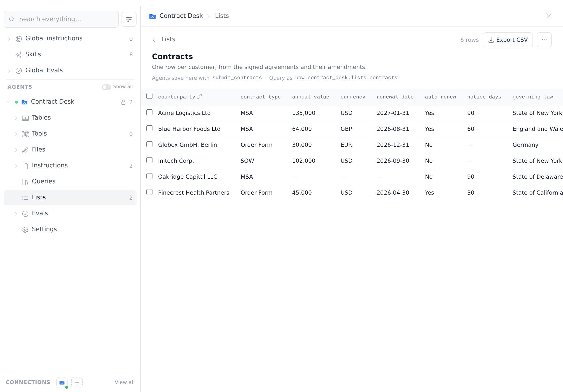Image resolution: width=563 pixels, height=392 pixels.
Task: Expand the Global instructions chevron
Action: point(9,39)
